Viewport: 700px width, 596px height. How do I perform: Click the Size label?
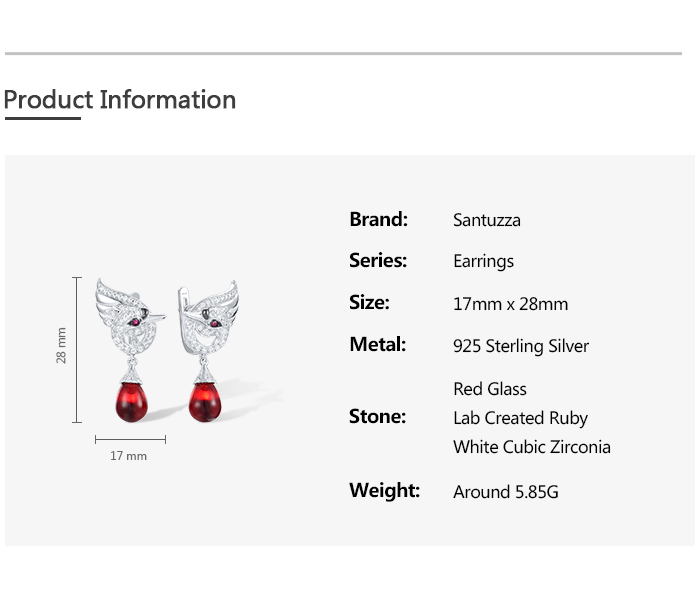click(369, 302)
